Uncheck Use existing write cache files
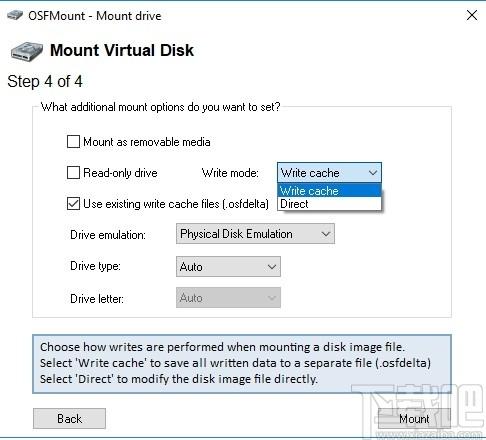 pos(73,203)
